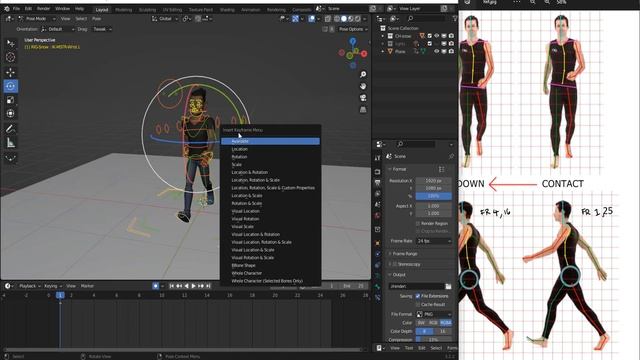The height and width of the screenshot is (360, 640).
Task: Click the zoom magnifier in viewport
Action: click(x=363, y=74)
